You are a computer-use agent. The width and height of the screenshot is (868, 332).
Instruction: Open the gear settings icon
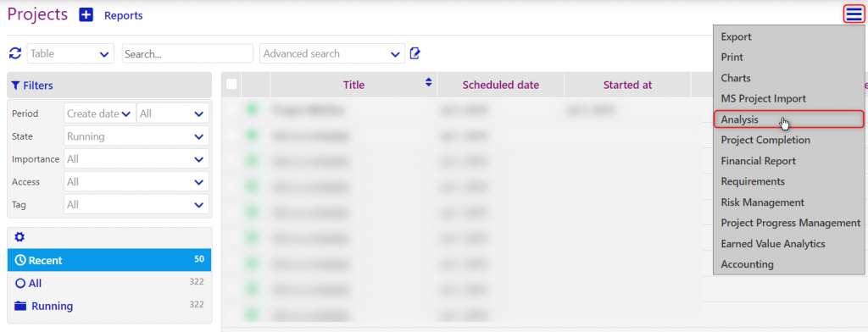tap(19, 237)
